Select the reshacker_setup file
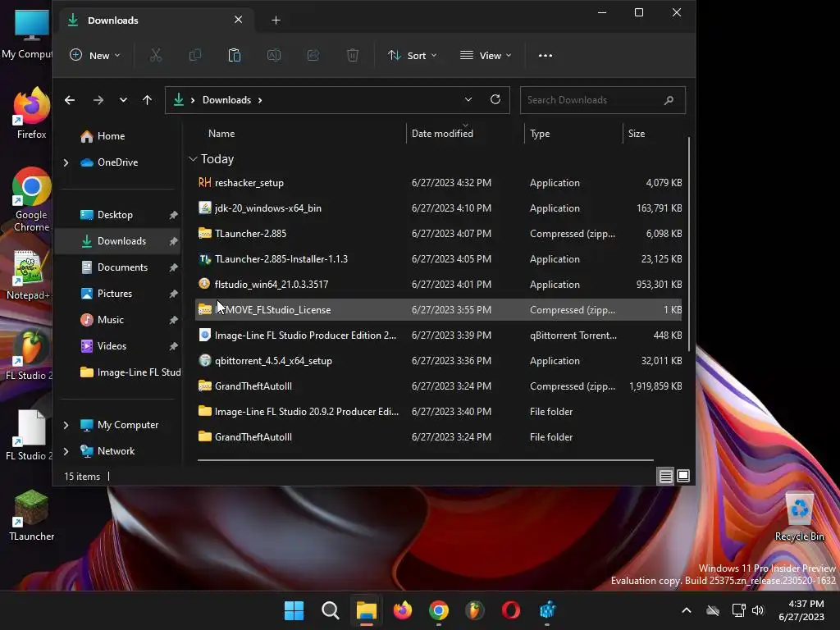Image resolution: width=840 pixels, height=630 pixels. [438, 183]
